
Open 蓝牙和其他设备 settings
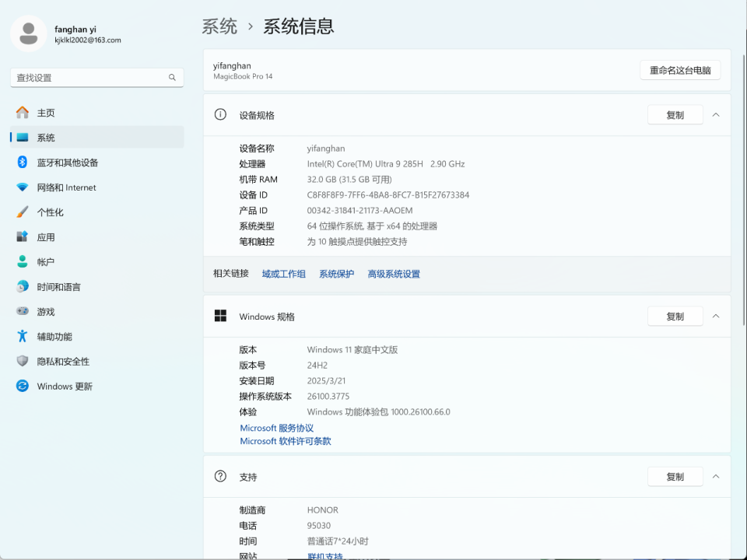pyautogui.click(x=96, y=163)
